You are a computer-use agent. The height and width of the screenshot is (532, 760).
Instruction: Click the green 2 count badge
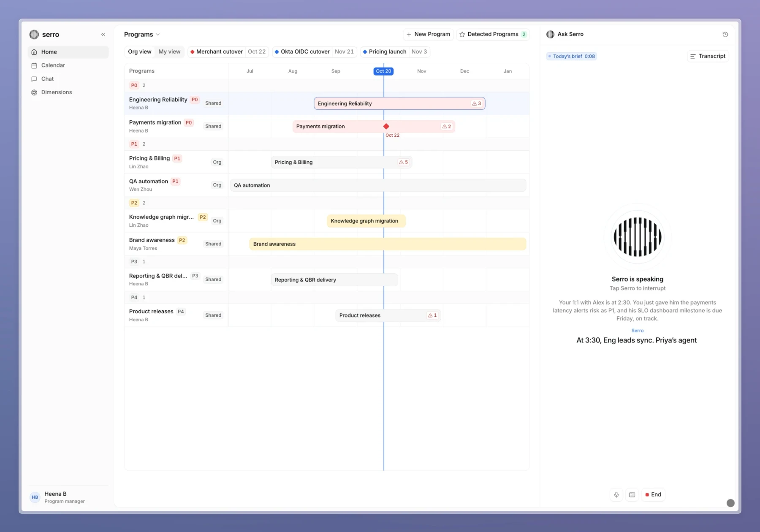[x=524, y=35]
